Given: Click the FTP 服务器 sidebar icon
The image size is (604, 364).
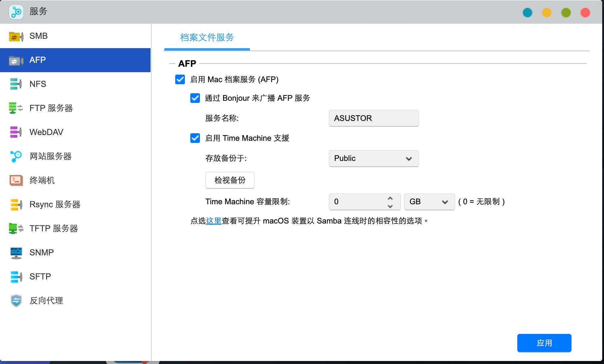Looking at the screenshot, I should coord(16,108).
